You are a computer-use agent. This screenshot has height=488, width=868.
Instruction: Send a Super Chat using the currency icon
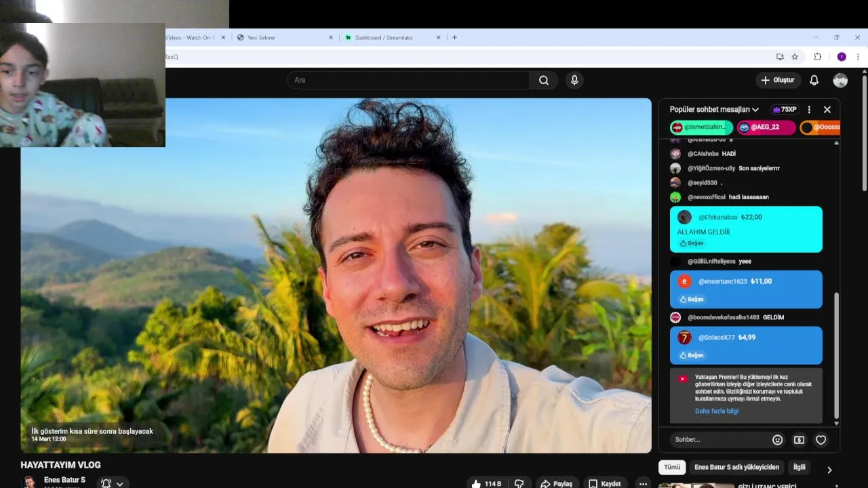pos(800,440)
